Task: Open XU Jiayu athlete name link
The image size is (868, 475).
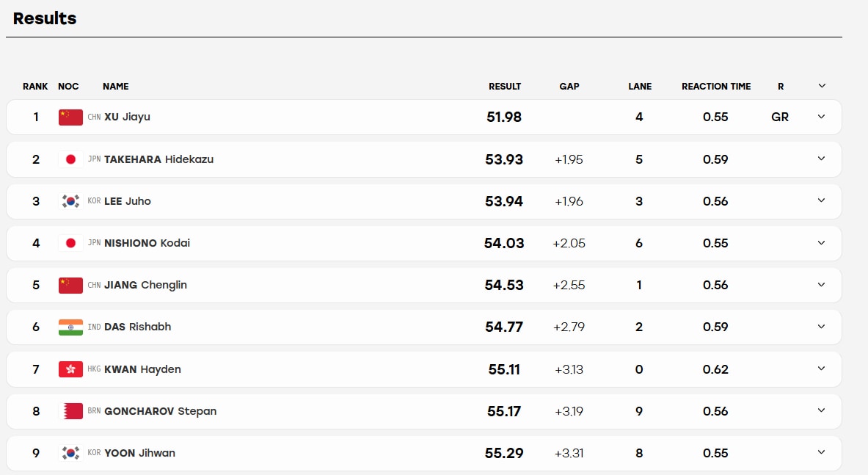Action: pos(128,117)
